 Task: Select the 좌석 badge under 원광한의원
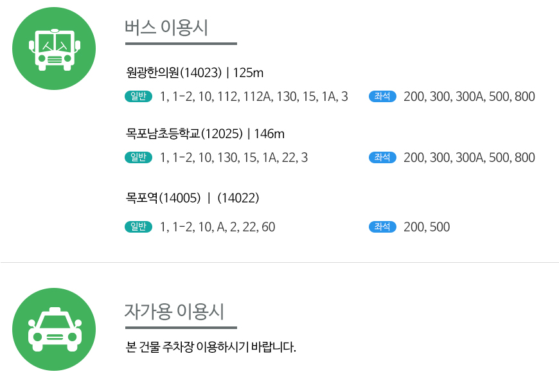(382, 96)
